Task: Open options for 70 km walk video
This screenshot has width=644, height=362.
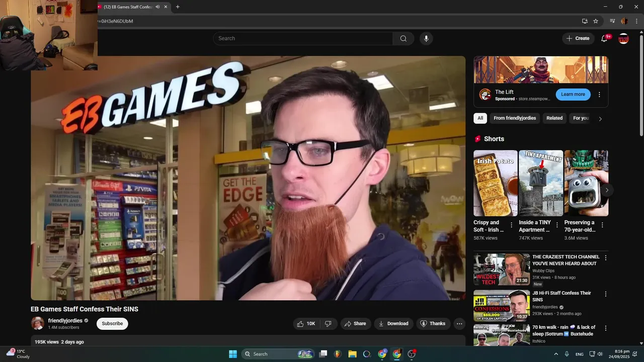Action: coord(606,328)
